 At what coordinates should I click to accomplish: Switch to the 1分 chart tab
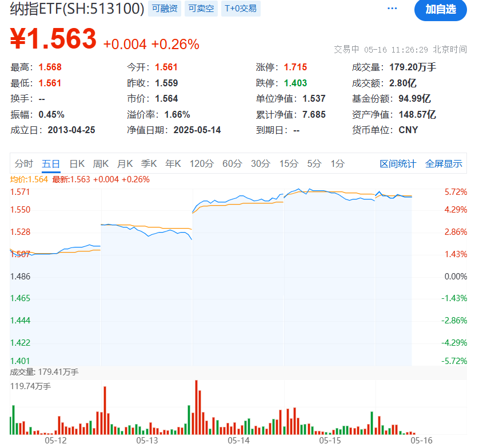point(337,163)
